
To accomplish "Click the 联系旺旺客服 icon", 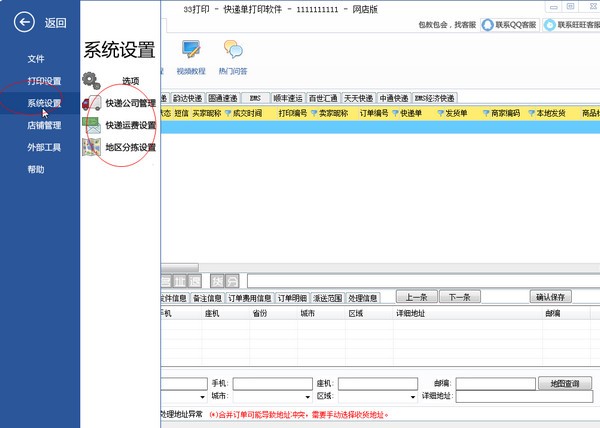I will coord(550,25).
